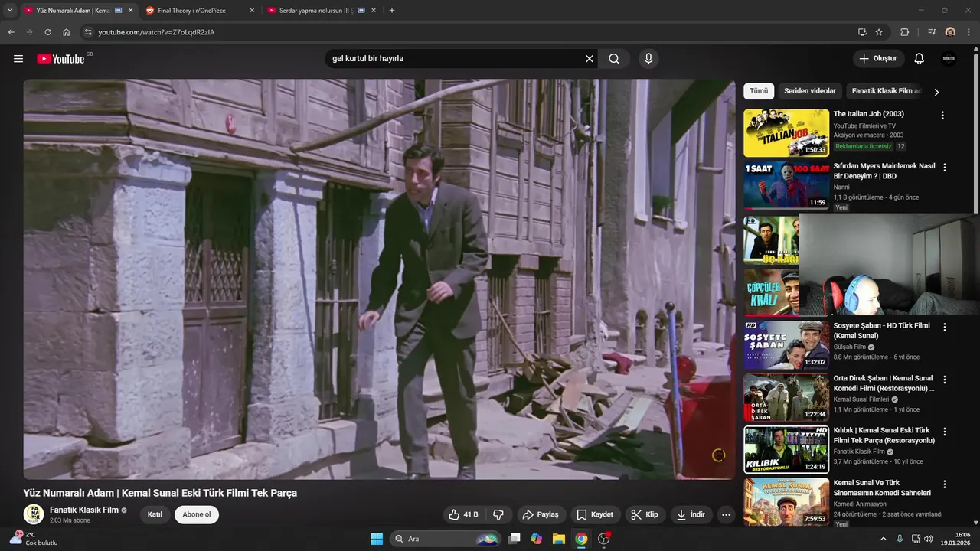Open Google Chrome from the taskbar
Image resolution: width=980 pixels, height=551 pixels.
[581, 539]
